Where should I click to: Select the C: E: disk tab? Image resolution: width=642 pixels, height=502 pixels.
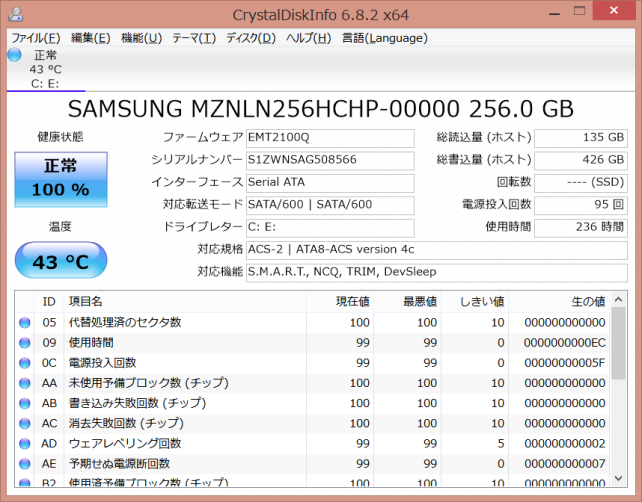[45, 69]
